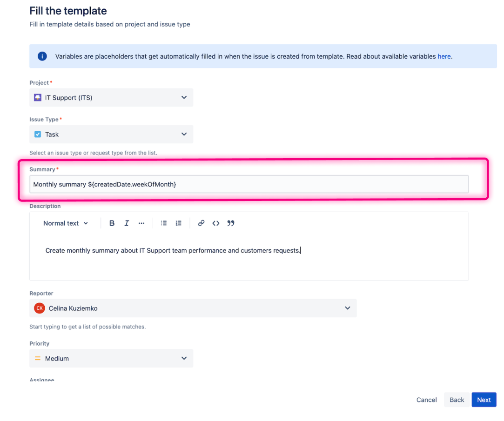Image resolution: width=504 pixels, height=421 pixels.
Task: Open the Reporter selection dropdown
Action: coord(347,308)
